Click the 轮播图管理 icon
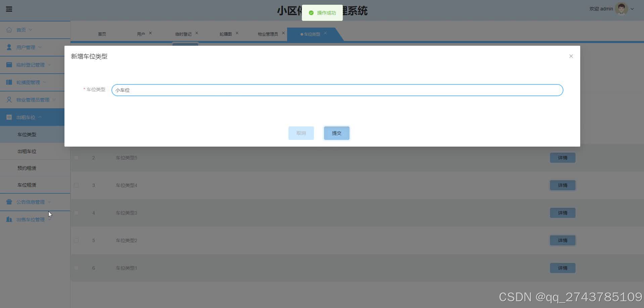644x308 pixels. tap(9, 82)
